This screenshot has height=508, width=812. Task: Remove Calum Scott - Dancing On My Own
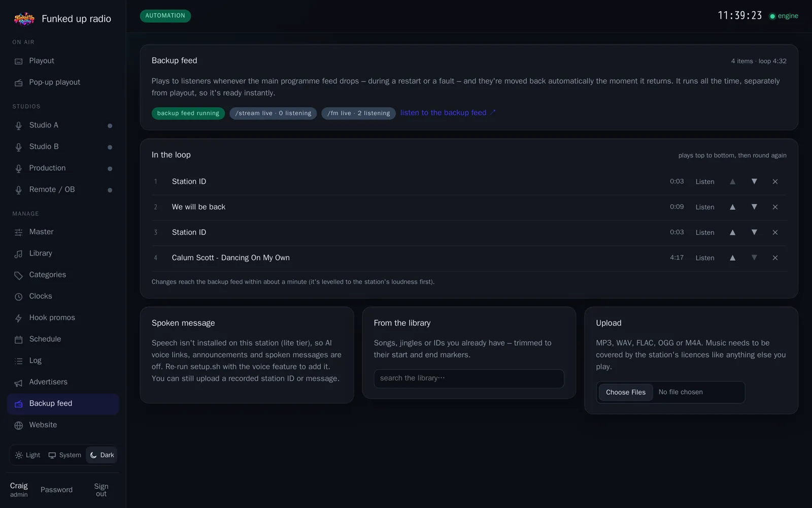pyautogui.click(x=775, y=258)
